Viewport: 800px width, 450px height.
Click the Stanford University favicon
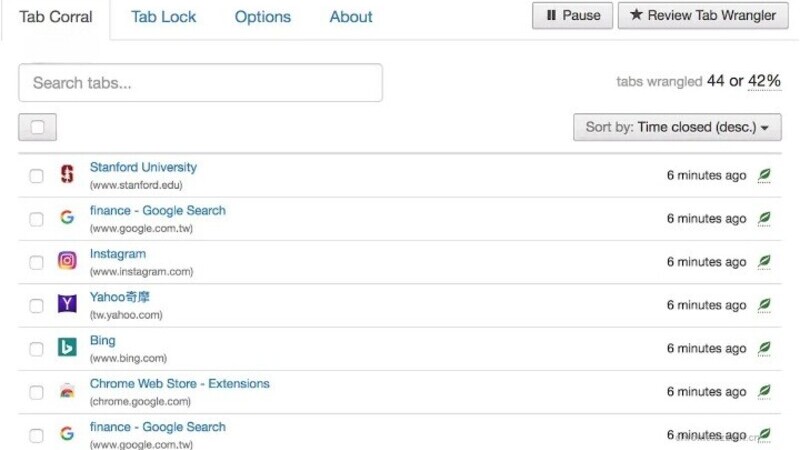tap(67, 175)
